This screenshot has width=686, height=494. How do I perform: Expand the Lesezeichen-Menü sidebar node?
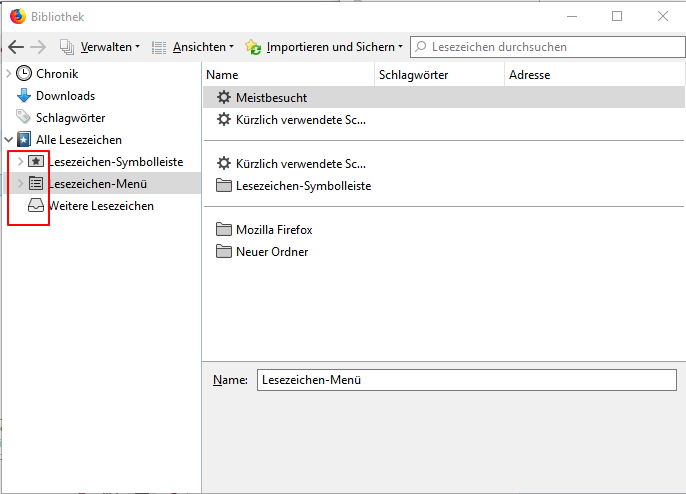point(20,184)
